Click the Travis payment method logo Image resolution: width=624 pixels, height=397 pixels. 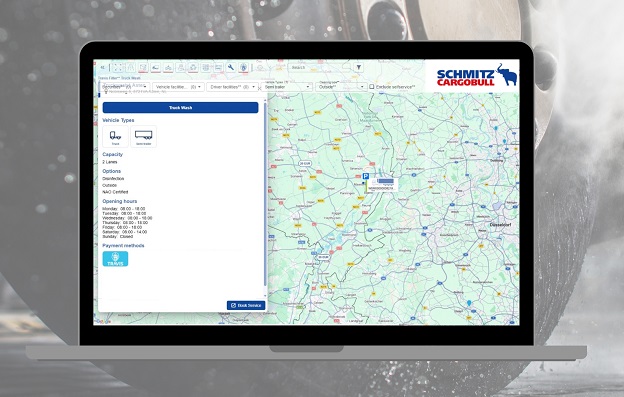tap(115, 259)
